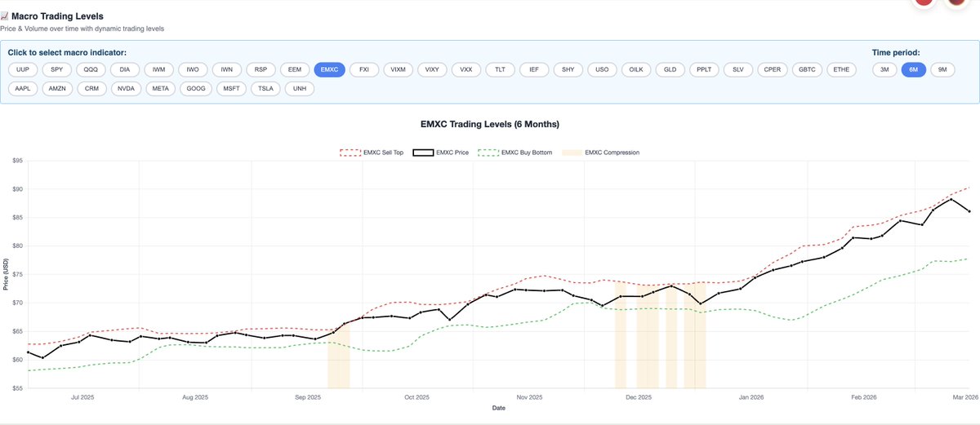Click the Macro Trading Levels heading
The image size is (980, 425).
point(57,15)
